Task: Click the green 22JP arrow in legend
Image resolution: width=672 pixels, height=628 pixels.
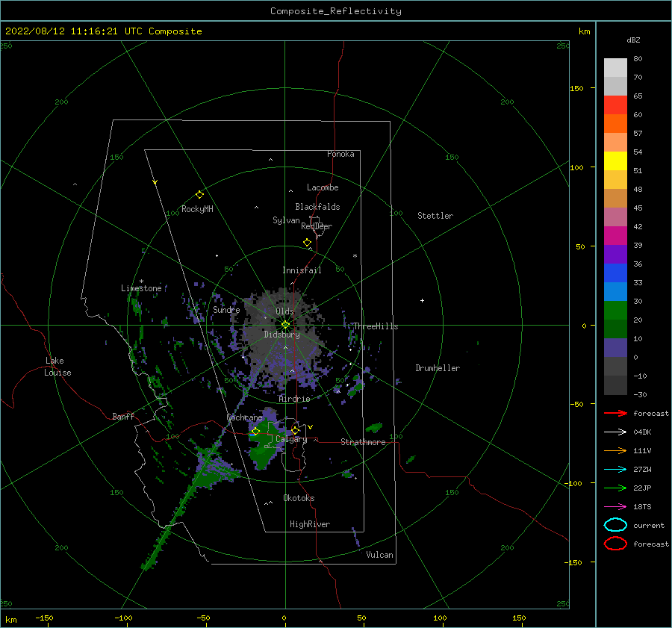Action: click(615, 488)
